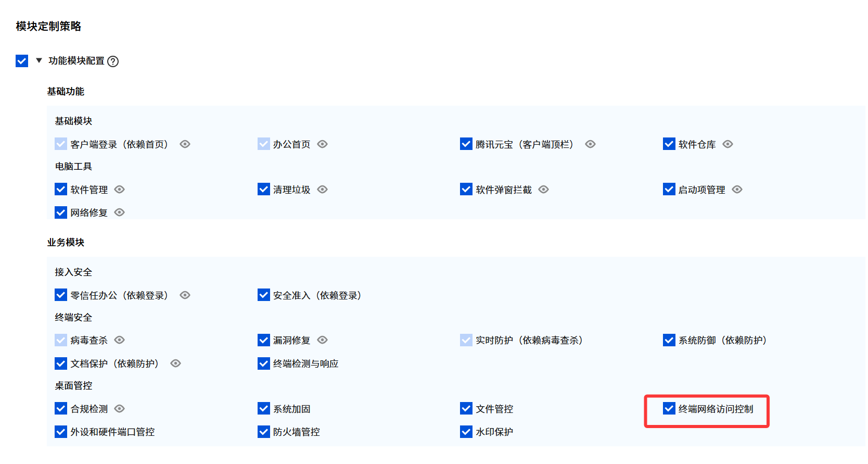Uncheck the 终端网络访问控制 checkbox

[x=669, y=408]
